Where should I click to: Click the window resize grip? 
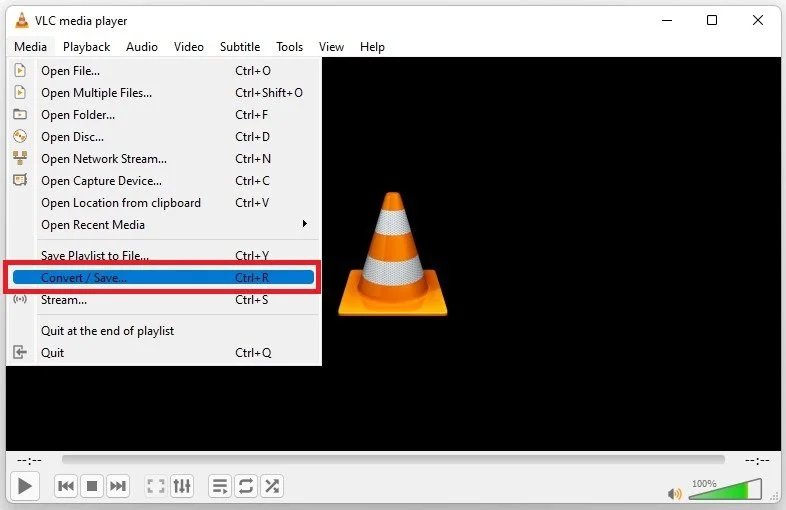773,496
